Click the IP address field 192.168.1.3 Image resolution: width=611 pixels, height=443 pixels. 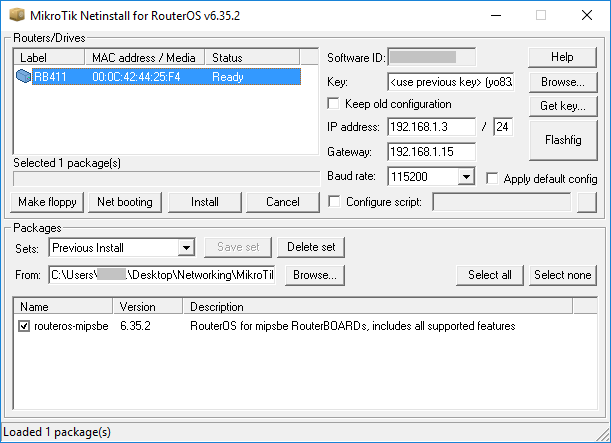432,127
